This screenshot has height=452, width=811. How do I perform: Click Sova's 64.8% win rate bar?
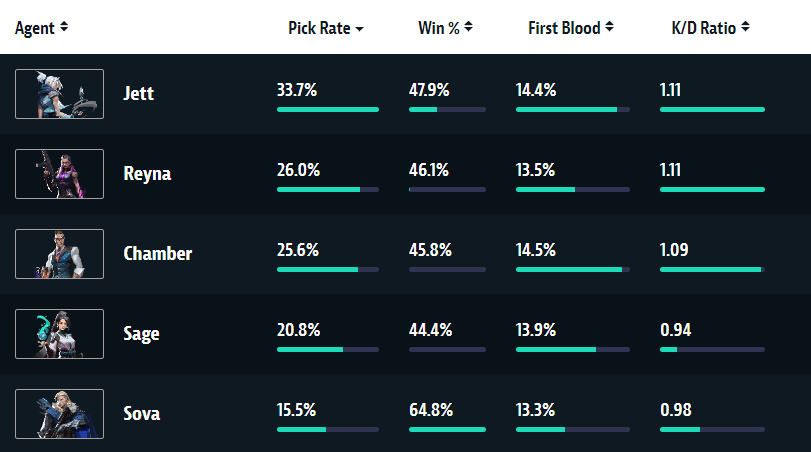coord(447,430)
